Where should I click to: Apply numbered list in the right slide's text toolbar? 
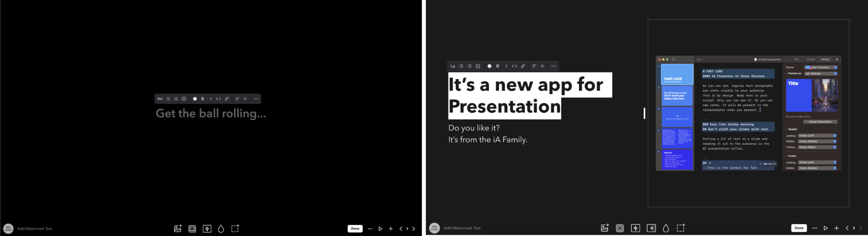[x=470, y=66]
